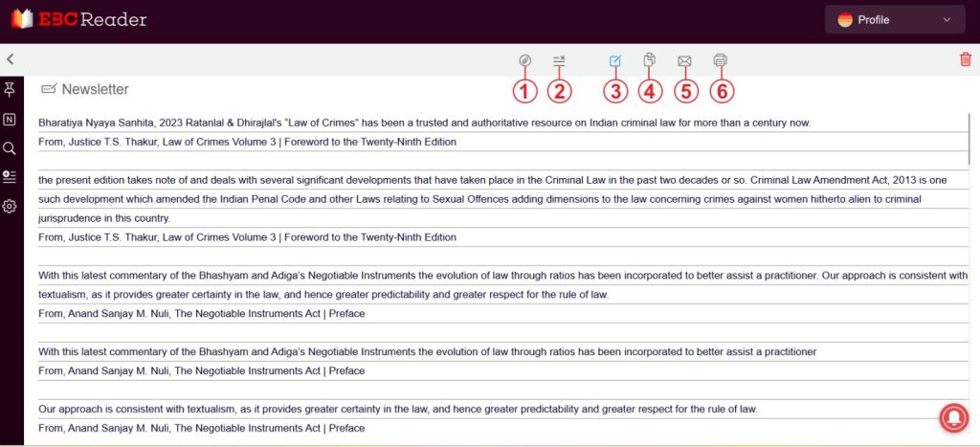This screenshot has height=447, width=980.
Task: Click the copy pages icon in toolbar
Action: pos(650,60)
